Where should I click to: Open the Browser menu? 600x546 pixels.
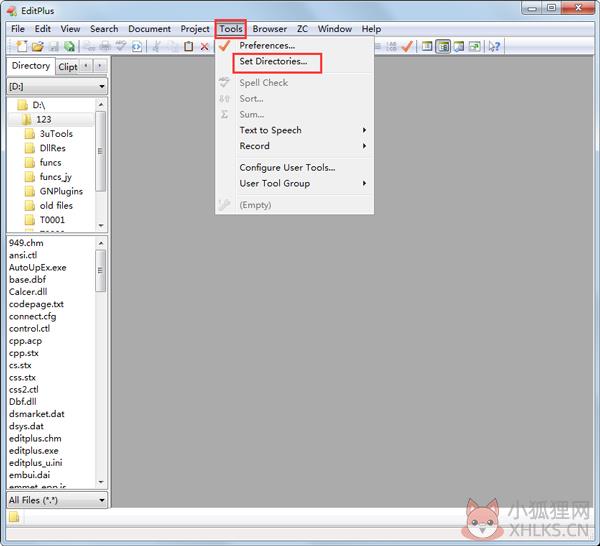click(x=269, y=29)
